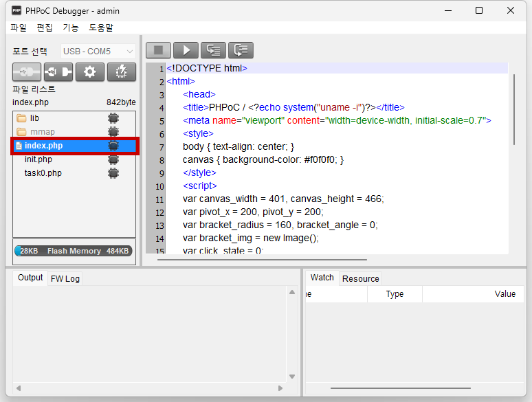Click the code editor vertical scrollbar
532x402 pixels.
(x=514, y=109)
